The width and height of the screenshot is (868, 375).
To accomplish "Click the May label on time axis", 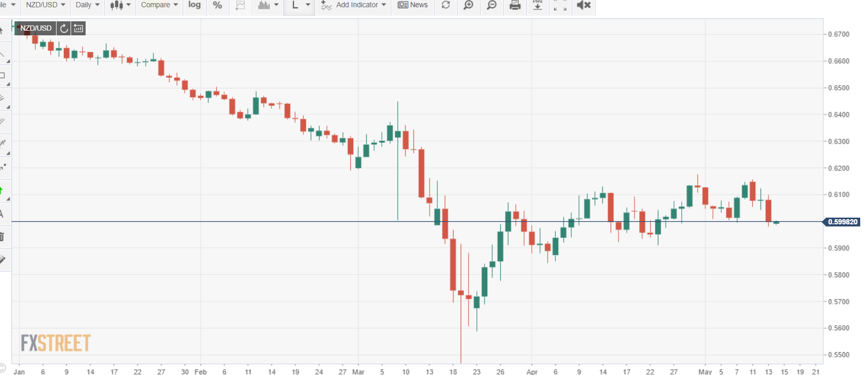I will [705, 371].
